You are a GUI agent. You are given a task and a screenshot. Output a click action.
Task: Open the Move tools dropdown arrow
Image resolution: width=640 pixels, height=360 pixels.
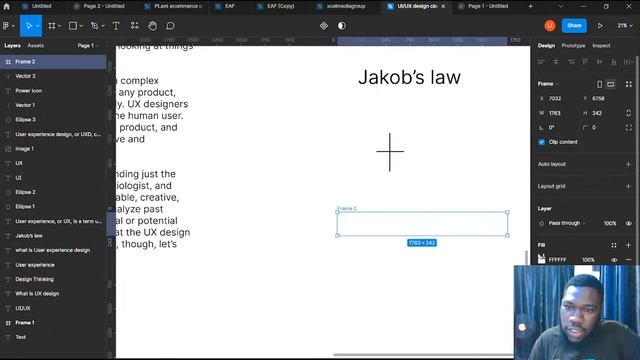[38, 26]
